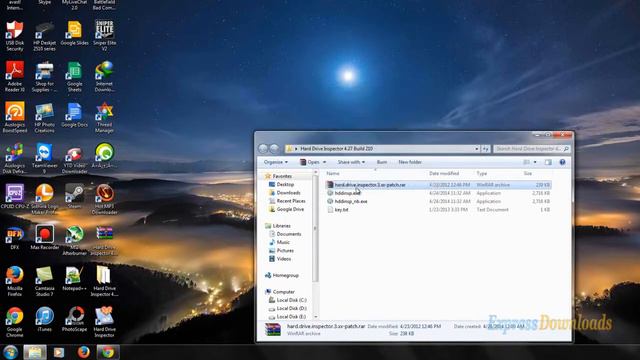Open Windows Media Player from taskbar

click(59, 352)
